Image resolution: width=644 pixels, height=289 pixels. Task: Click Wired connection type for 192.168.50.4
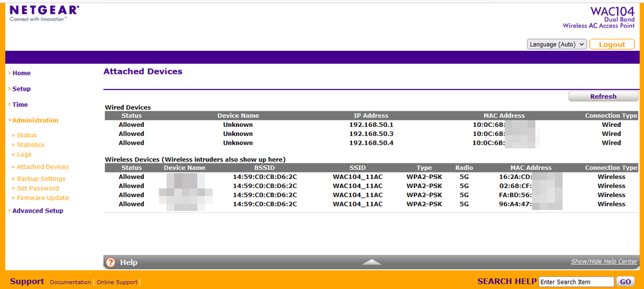click(x=611, y=143)
